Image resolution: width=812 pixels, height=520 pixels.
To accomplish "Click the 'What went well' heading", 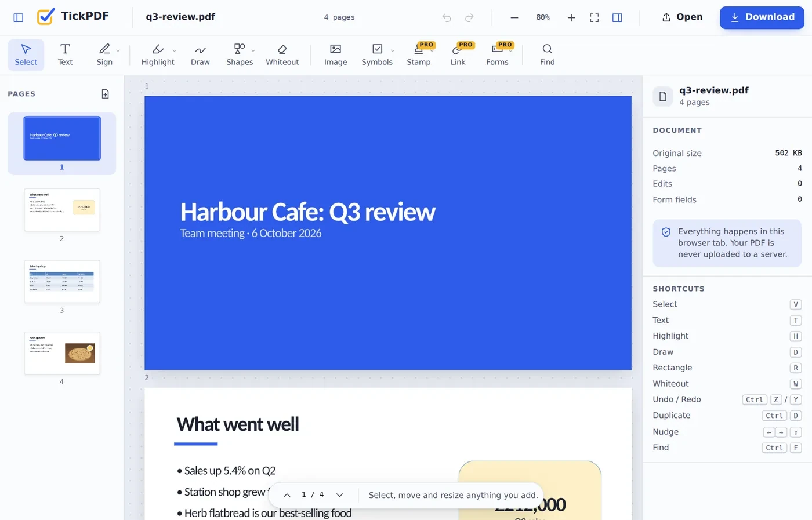I will pyautogui.click(x=238, y=424).
